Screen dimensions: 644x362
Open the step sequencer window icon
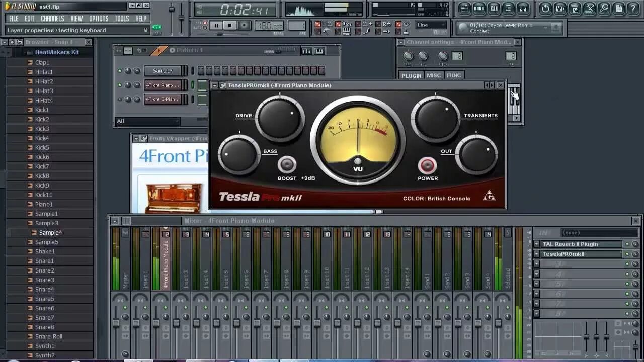pos(479,9)
